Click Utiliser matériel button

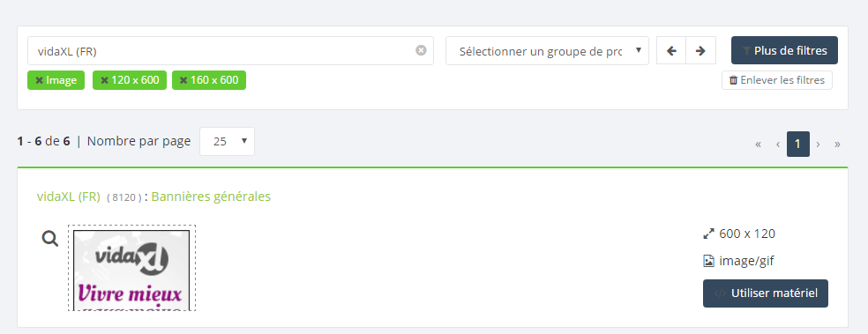(766, 293)
